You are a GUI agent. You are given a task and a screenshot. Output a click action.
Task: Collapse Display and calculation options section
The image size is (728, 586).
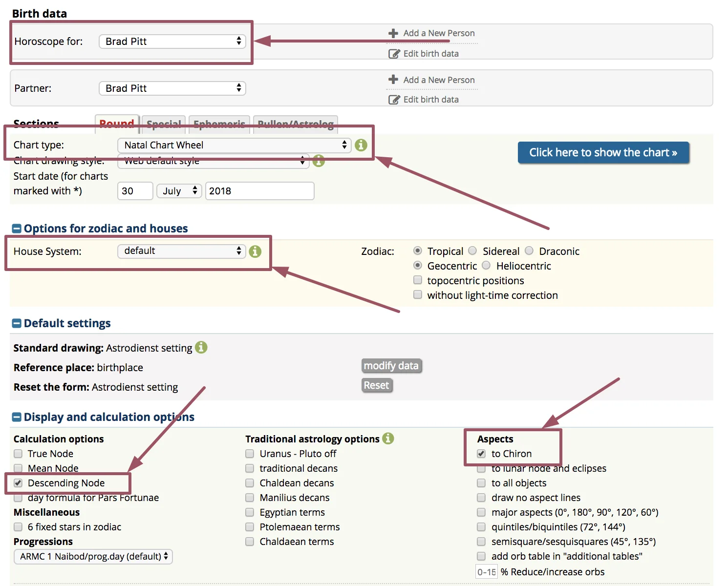click(x=17, y=417)
